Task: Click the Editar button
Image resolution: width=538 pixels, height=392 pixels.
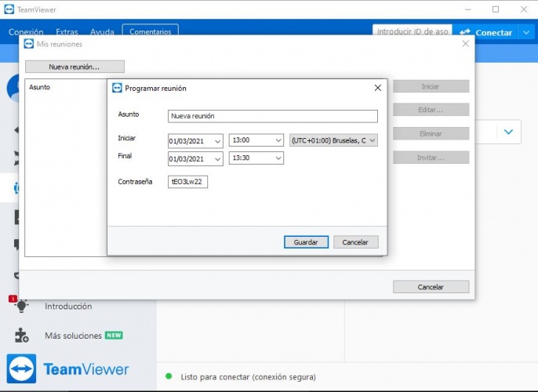Action: click(431, 110)
